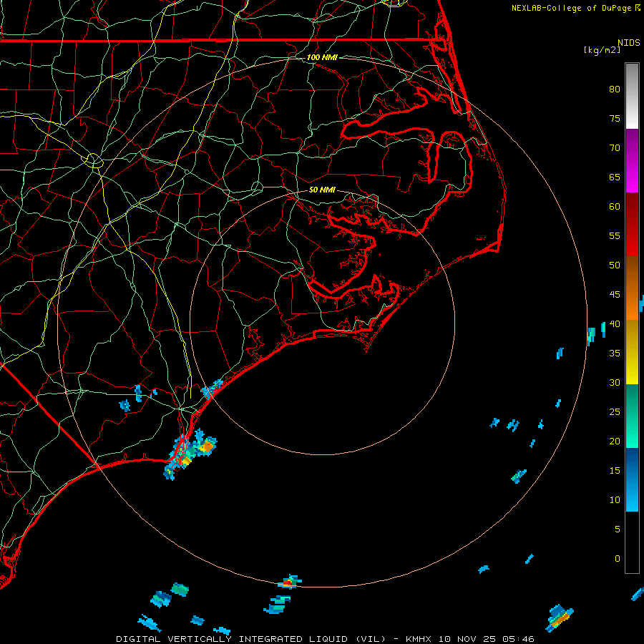644x644 pixels.
Task: Click the 60 scale value label
Action: pyautogui.click(x=615, y=207)
